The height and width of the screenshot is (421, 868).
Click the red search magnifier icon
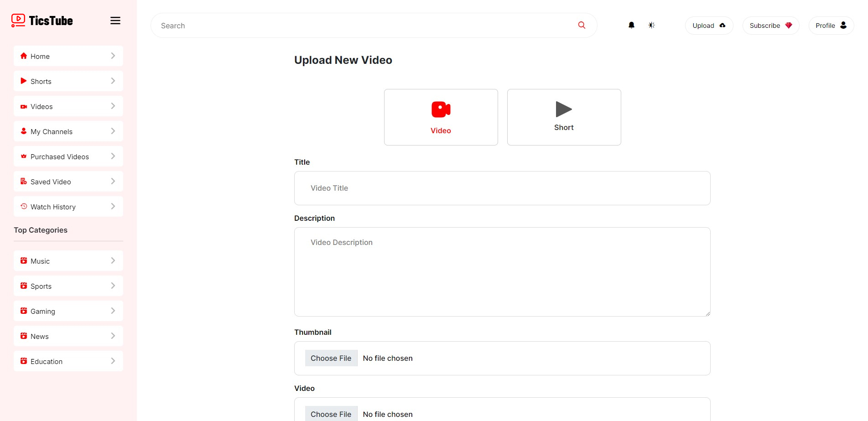click(582, 25)
